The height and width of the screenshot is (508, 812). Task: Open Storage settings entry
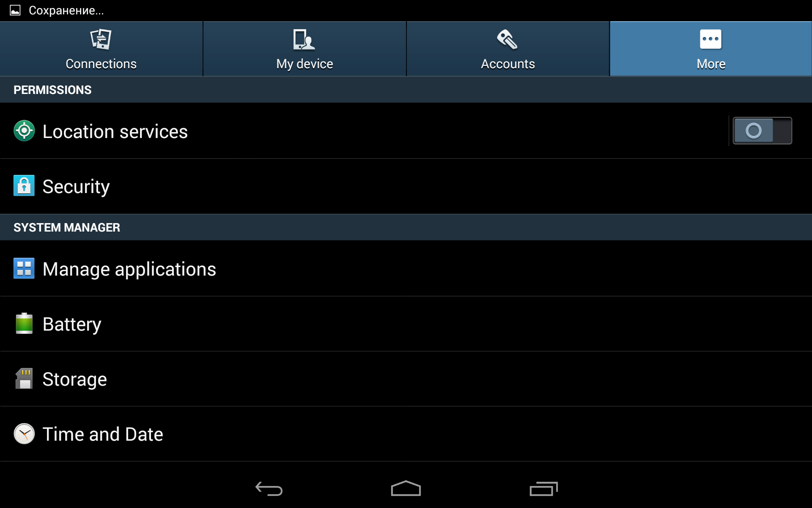point(406,379)
